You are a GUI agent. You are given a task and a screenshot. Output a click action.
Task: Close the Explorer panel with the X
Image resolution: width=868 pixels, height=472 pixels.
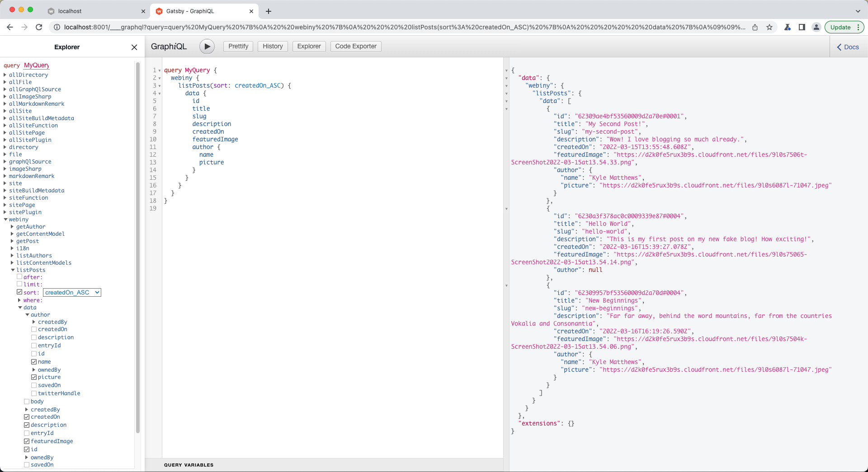pyautogui.click(x=134, y=47)
